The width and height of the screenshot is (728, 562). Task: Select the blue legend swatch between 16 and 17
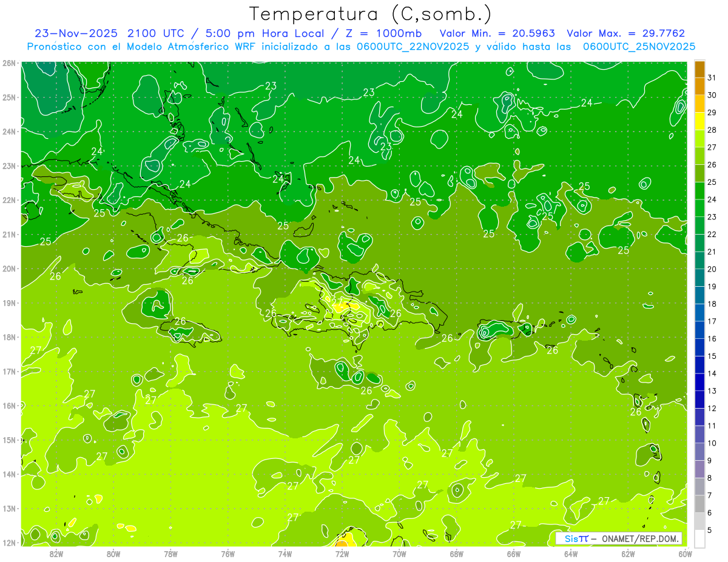(699, 330)
